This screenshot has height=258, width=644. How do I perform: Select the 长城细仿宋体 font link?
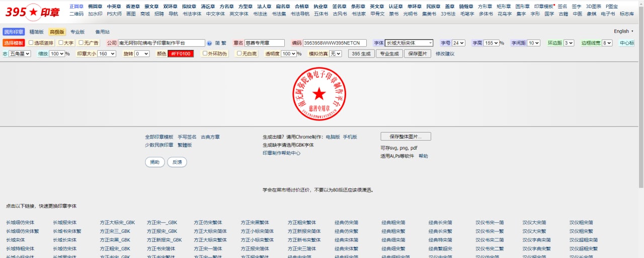20,223
